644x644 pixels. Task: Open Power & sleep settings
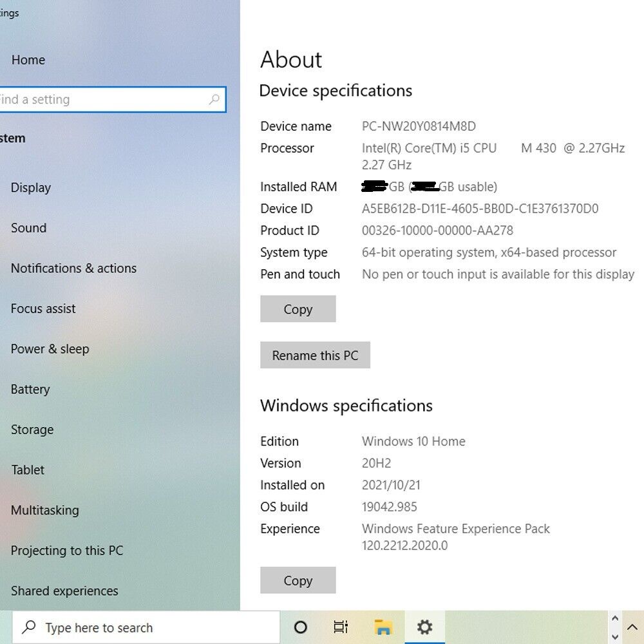coord(50,349)
